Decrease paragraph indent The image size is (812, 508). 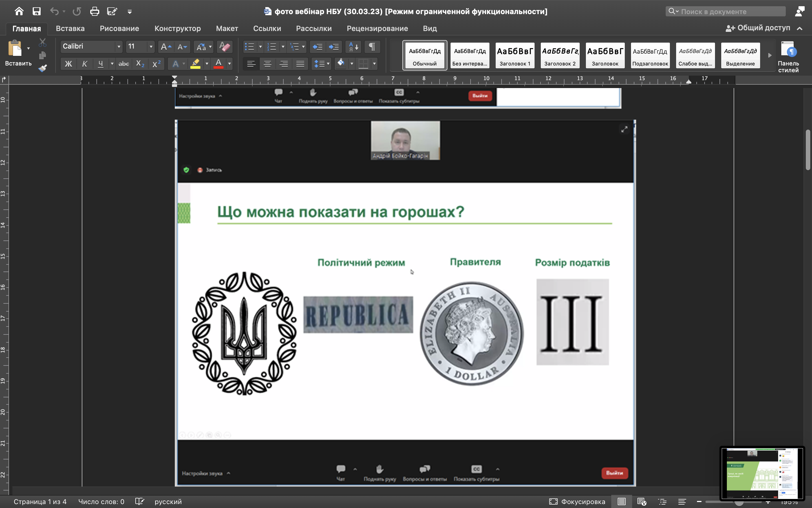(x=317, y=47)
